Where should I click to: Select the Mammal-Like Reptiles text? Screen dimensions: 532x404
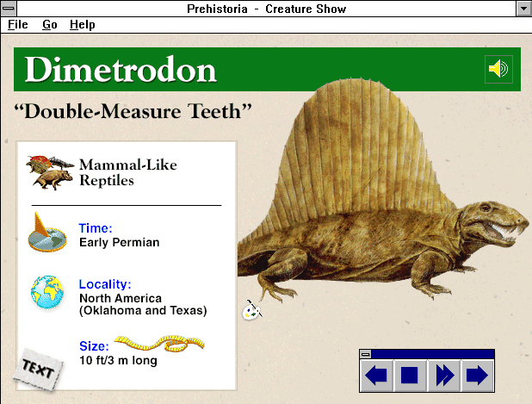[x=128, y=172]
